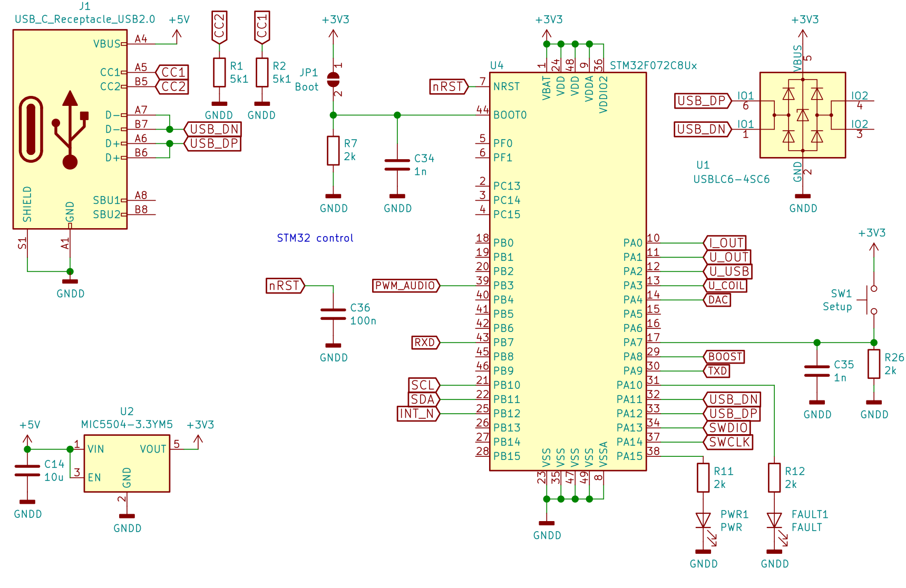Select the I_OUT label at PA0

(725, 243)
